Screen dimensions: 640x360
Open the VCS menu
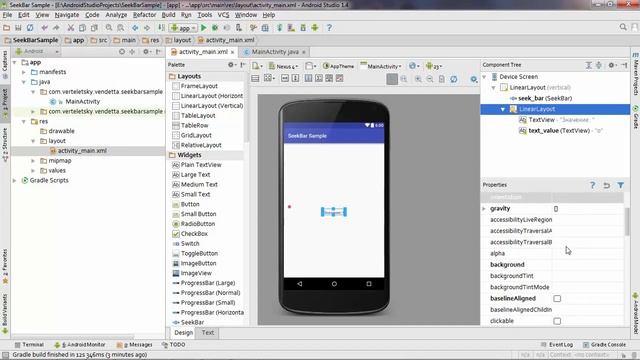coord(223,15)
